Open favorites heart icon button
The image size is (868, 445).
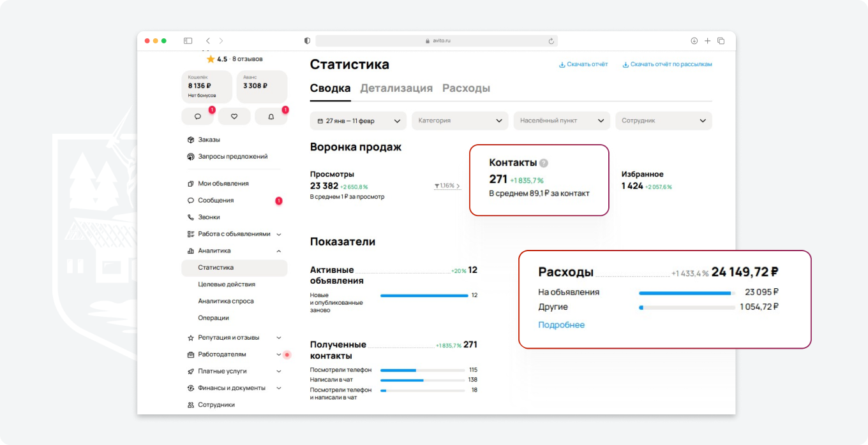coord(234,117)
